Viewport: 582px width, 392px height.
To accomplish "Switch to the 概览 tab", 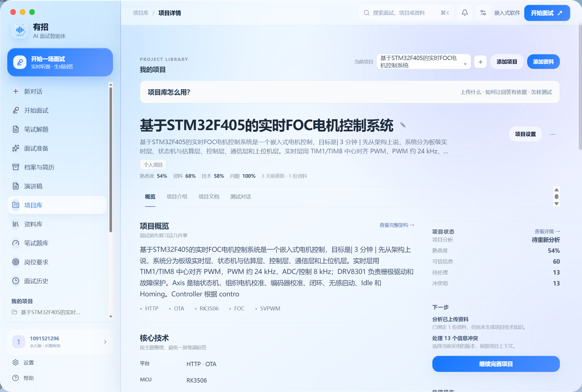I will coord(150,197).
